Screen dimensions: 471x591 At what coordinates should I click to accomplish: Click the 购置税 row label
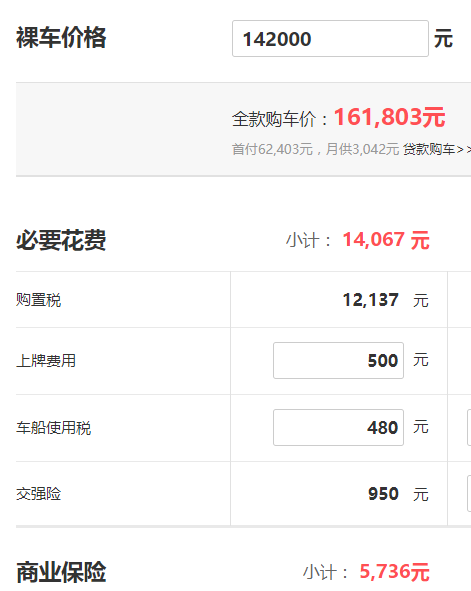[x=38, y=300]
